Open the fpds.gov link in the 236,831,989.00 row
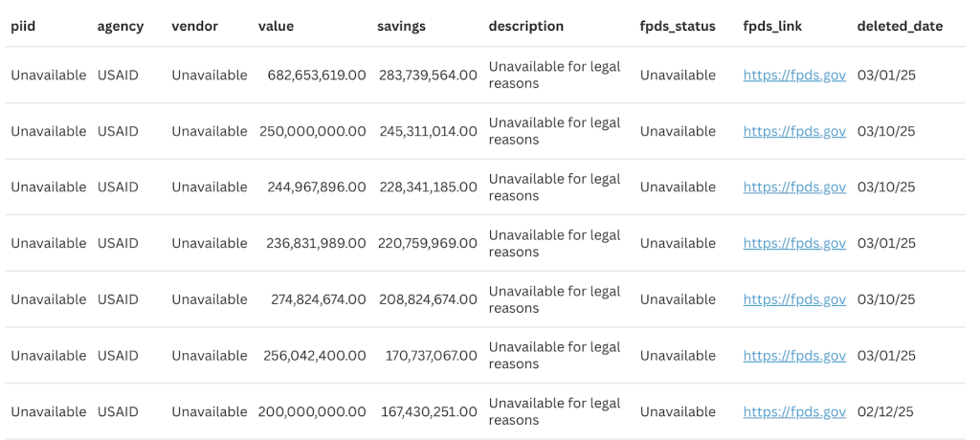The image size is (980, 440). [794, 243]
